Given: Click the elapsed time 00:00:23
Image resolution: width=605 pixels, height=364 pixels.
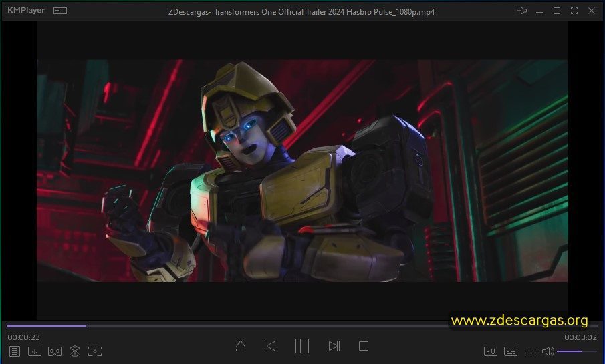Looking at the screenshot, I should click(x=24, y=337).
